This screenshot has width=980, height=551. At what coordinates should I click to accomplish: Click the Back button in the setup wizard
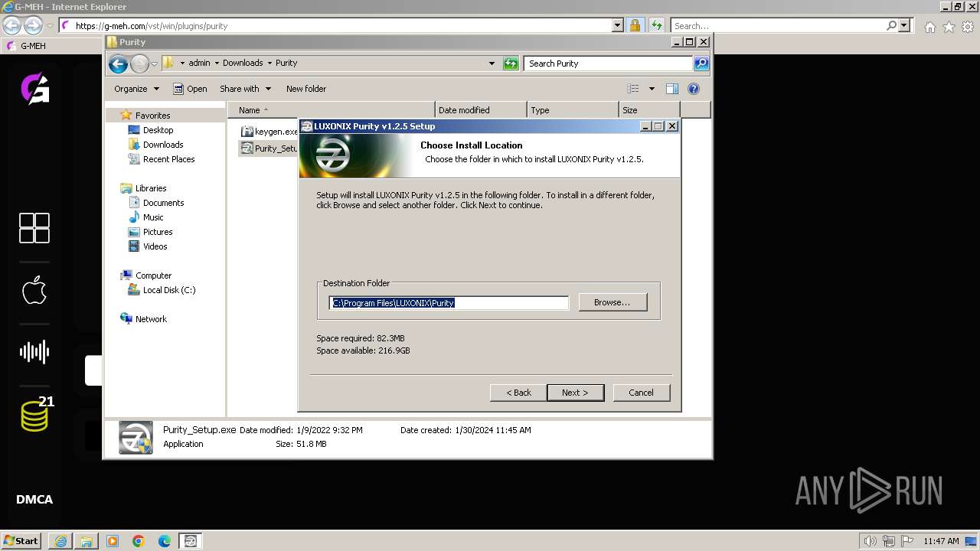(518, 393)
